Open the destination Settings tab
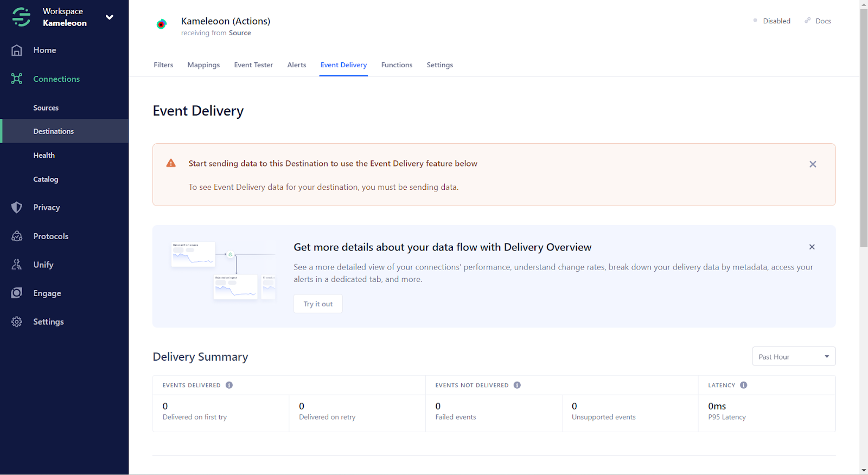868x475 pixels. [x=439, y=65]
